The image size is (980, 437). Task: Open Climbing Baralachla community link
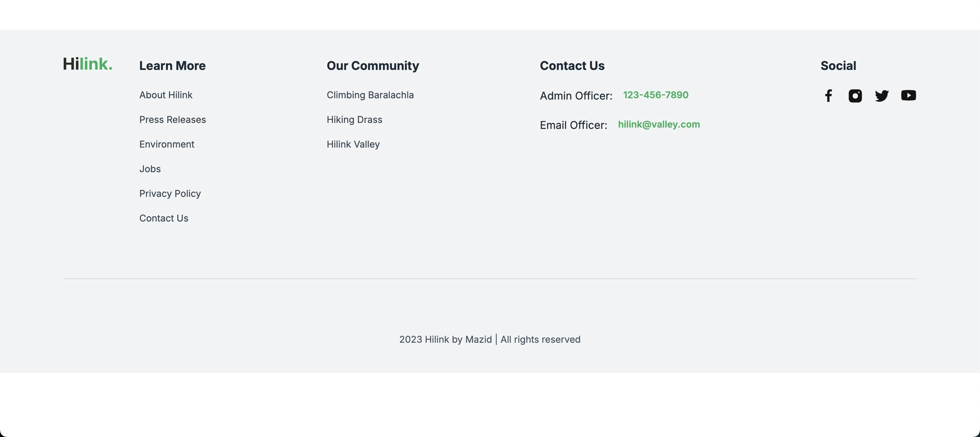tap(370, 95)
